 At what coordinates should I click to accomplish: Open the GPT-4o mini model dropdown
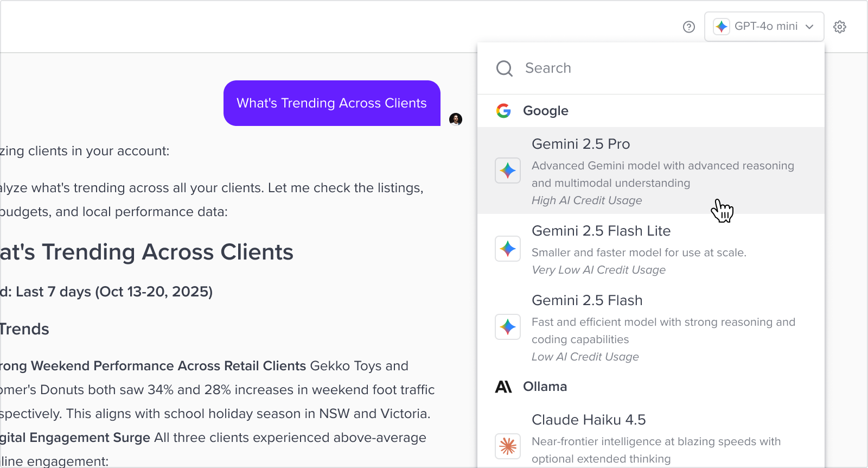[x=764, y=27]
